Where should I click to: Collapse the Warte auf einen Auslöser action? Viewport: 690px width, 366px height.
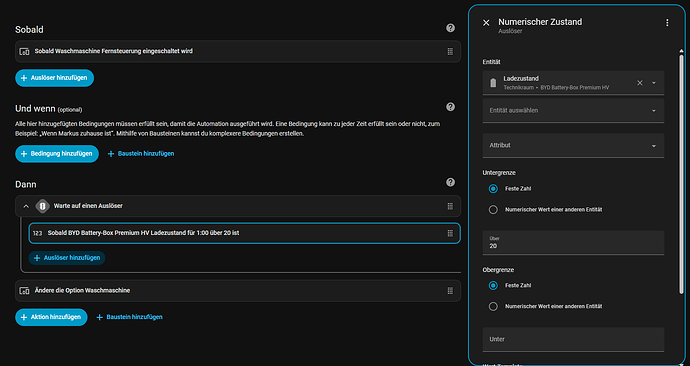26,206
